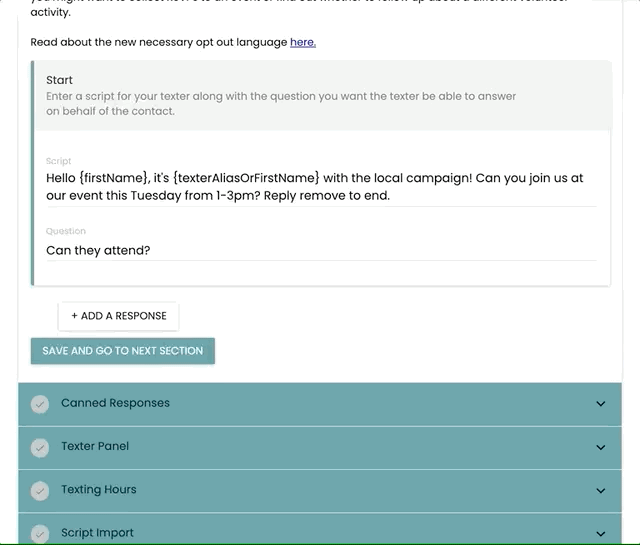Click the Texting Hours checkmark icon
The height and width of the screenshot is (545, 640).
pyautogui.click(x=40, y=490)
